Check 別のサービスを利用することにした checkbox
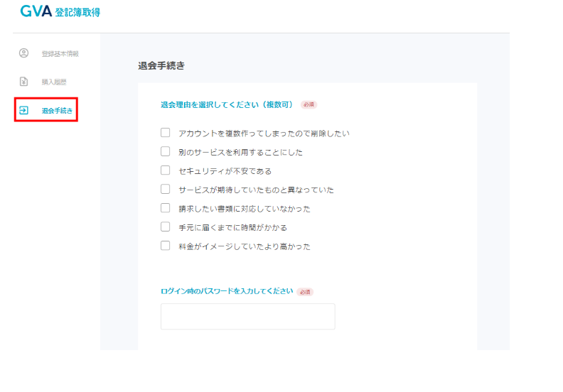563x392 pixels. [x=165, y=151]
